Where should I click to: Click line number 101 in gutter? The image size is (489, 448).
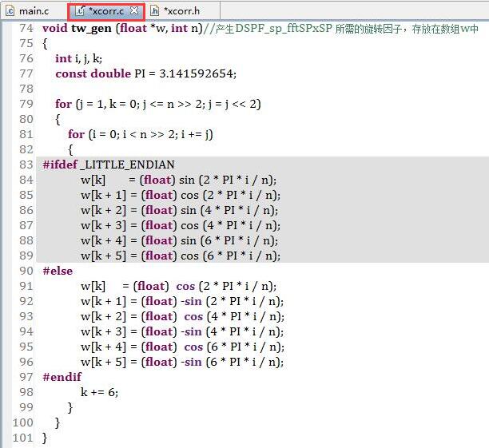tap(22, 438)
